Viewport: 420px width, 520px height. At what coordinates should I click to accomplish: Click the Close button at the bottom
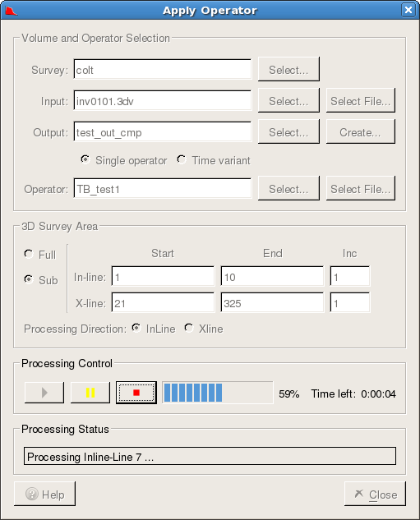point(375,494)
